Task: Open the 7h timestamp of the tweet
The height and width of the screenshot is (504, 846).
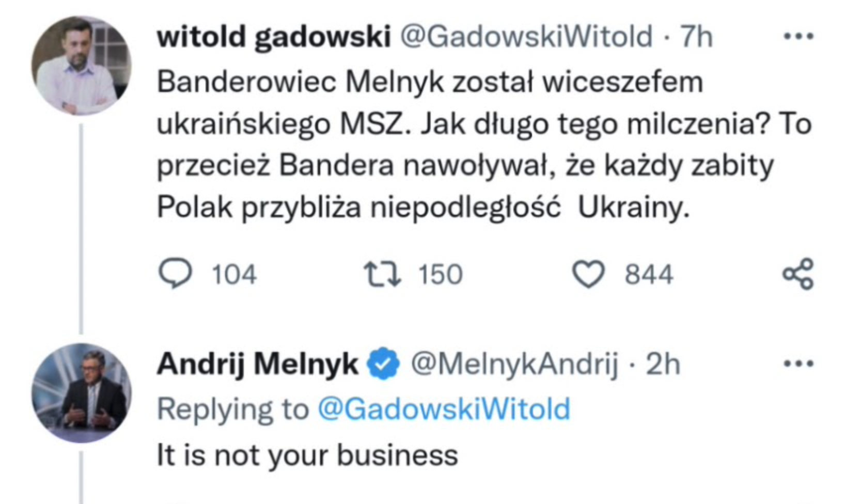Action: (x=697, y=37)
